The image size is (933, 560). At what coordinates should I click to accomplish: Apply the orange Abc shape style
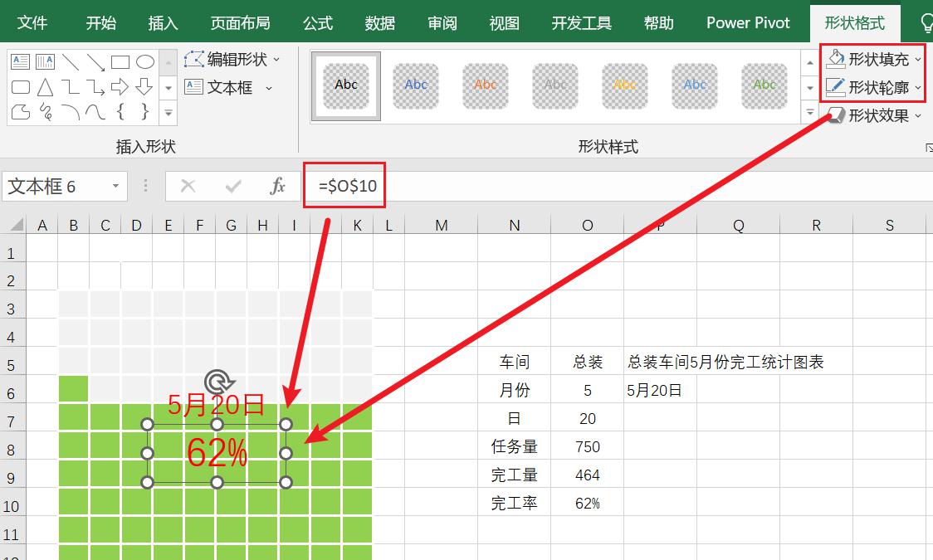485,85
